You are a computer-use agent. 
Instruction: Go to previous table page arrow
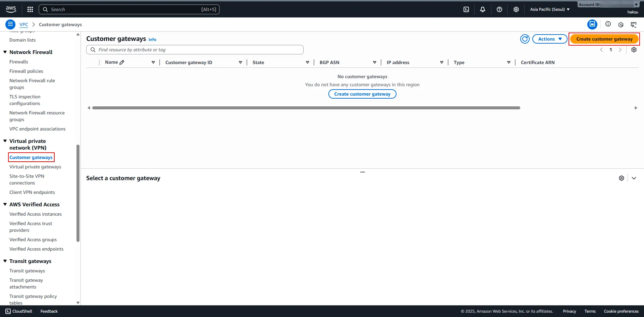point(601,50)
